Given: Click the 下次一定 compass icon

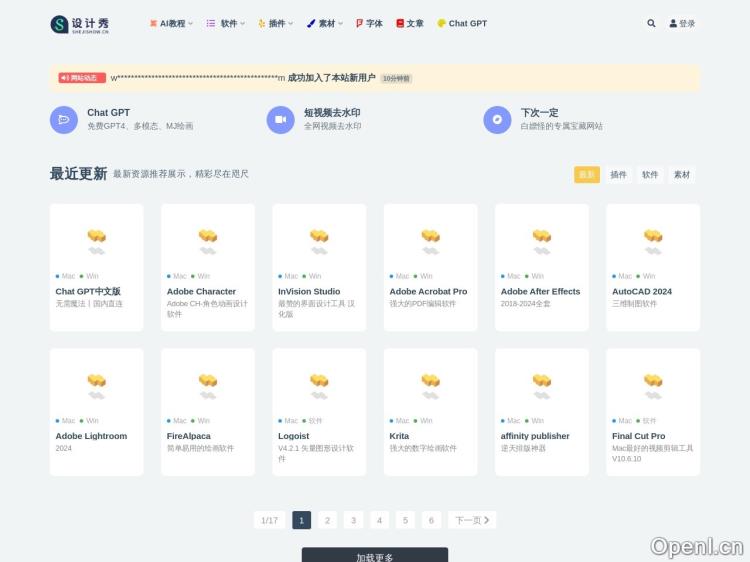Looking at the screenshot, I should click(497, 120).
